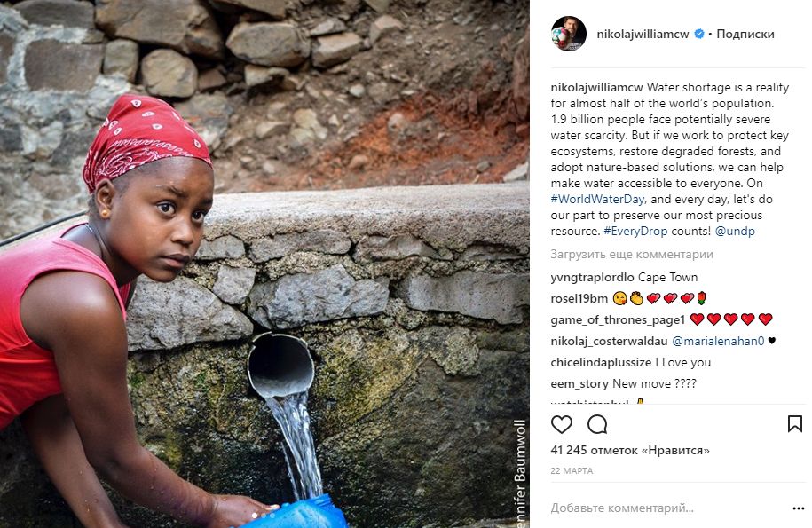Open the #EveryDrop hashtag link
Screen dimensions: 812x528
click(635, 231)
